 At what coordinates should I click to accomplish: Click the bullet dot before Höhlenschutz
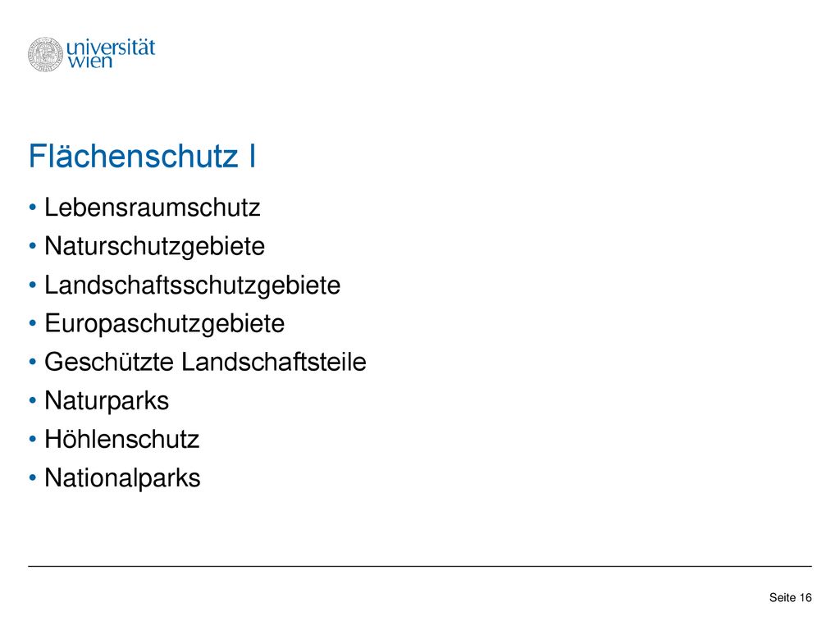(33, 440)
